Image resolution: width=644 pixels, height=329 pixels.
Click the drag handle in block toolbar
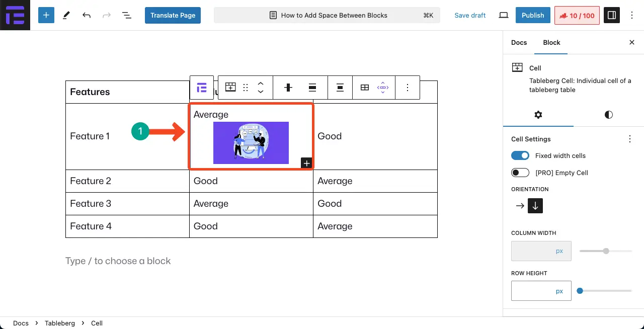(246, 88)
